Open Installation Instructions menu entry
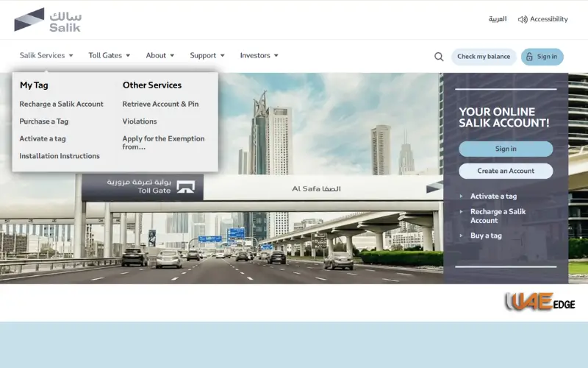The height and width of the screenshot is (368, 588). pos(60,156)
